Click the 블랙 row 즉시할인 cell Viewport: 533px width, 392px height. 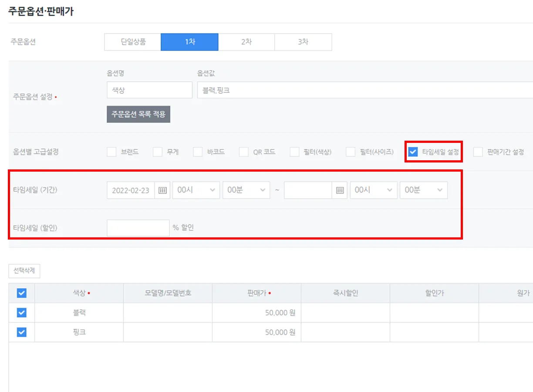click(345, 313)
